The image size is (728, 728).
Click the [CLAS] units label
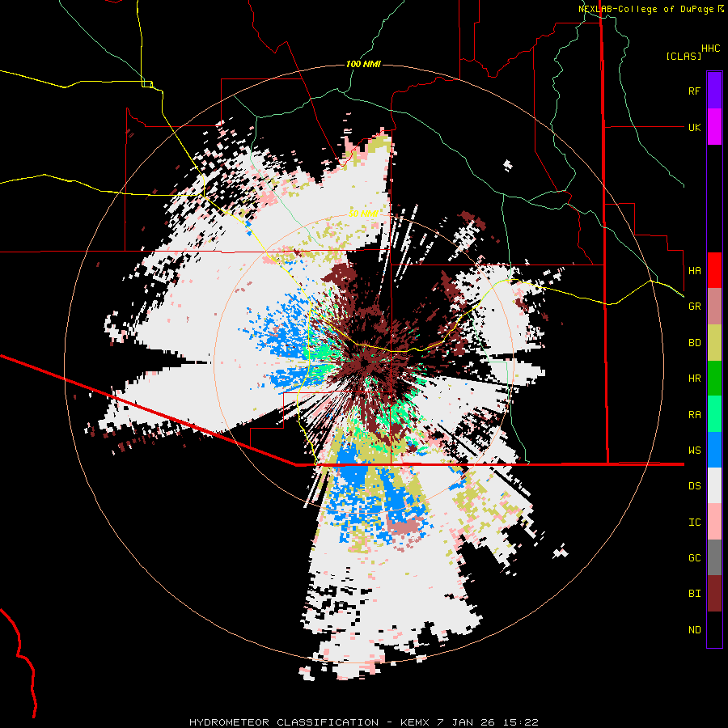(684, 56)
